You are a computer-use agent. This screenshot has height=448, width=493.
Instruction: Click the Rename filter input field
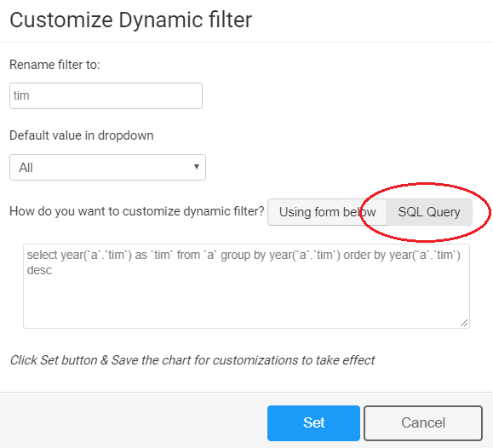106,95
